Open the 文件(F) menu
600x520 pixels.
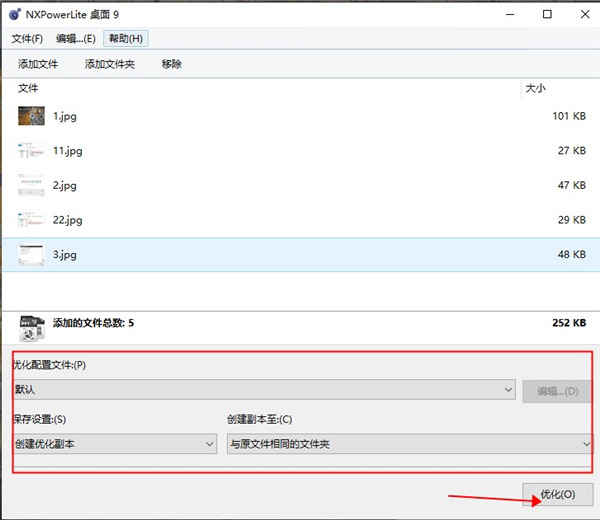(x=27, y=39)
